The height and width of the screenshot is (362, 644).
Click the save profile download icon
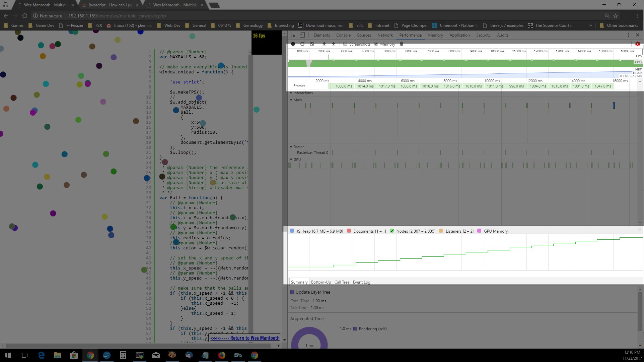click(334, 44)
